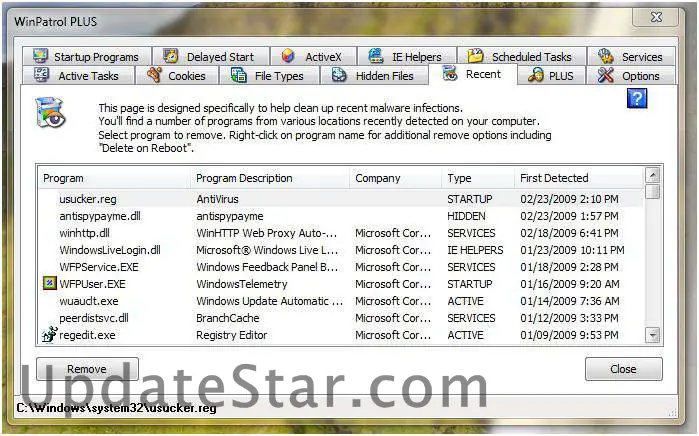The height and width of the screenshot is (436, 699).
Task: Open help with the blue question mark
Action: click(x=637, y=98)
